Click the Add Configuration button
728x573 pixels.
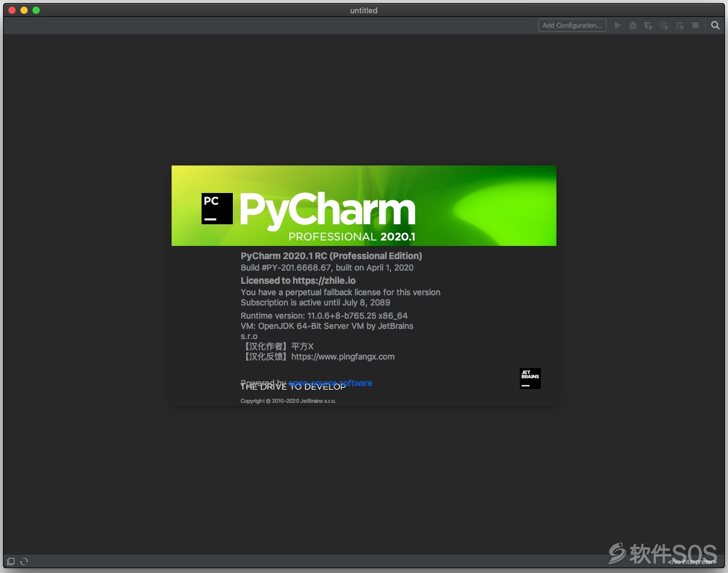point(572,25)
